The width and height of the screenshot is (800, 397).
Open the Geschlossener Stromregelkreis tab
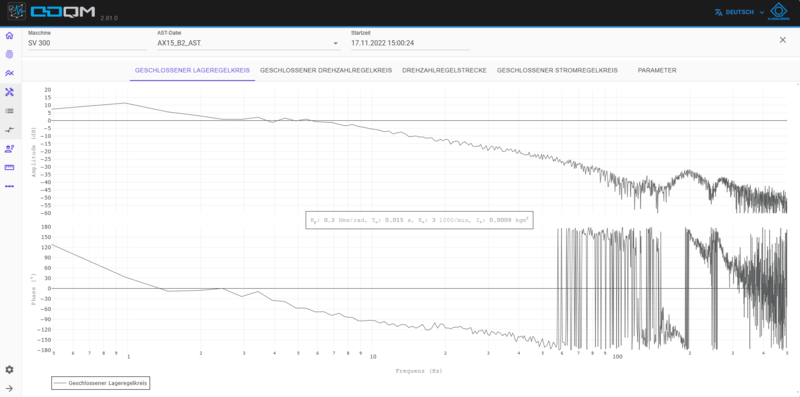click(x=557, y=70)
